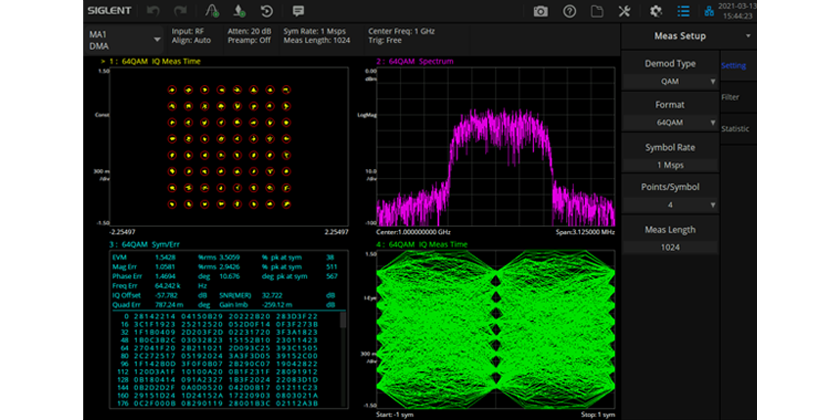Image resolution: width=840 pixels, height=420 pixels.
Task: Open the system settings gear icon
Action: coord(656,11)
